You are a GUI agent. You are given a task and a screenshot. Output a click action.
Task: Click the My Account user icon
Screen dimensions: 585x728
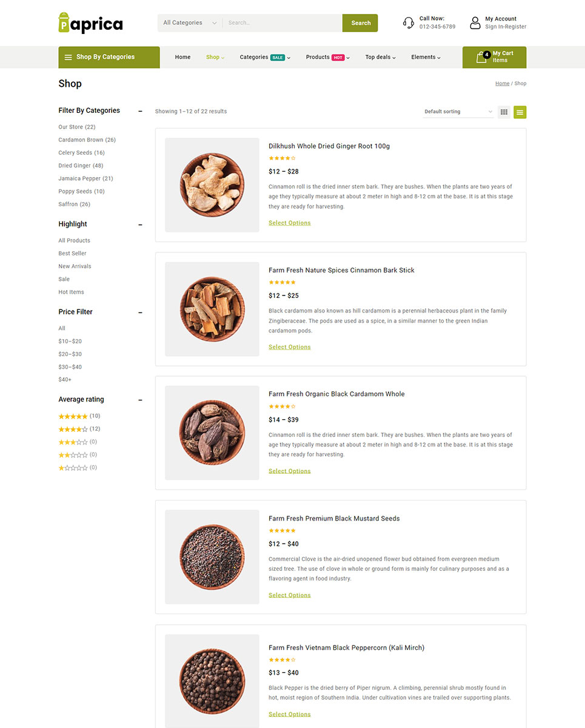[475, 23]
